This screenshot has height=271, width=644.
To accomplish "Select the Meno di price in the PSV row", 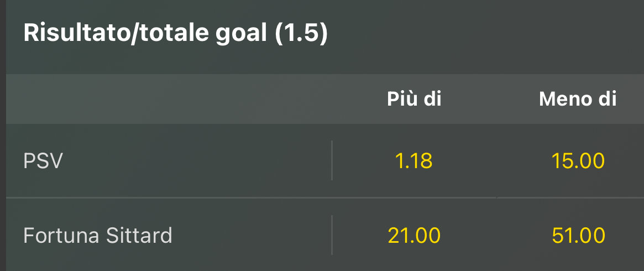I will [578, 161].
